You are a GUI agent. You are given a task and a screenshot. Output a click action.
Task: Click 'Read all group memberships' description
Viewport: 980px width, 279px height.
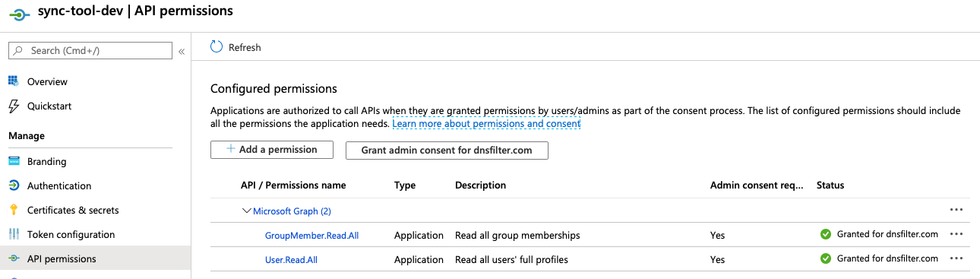pyautogui.click(x=517, y=235)
